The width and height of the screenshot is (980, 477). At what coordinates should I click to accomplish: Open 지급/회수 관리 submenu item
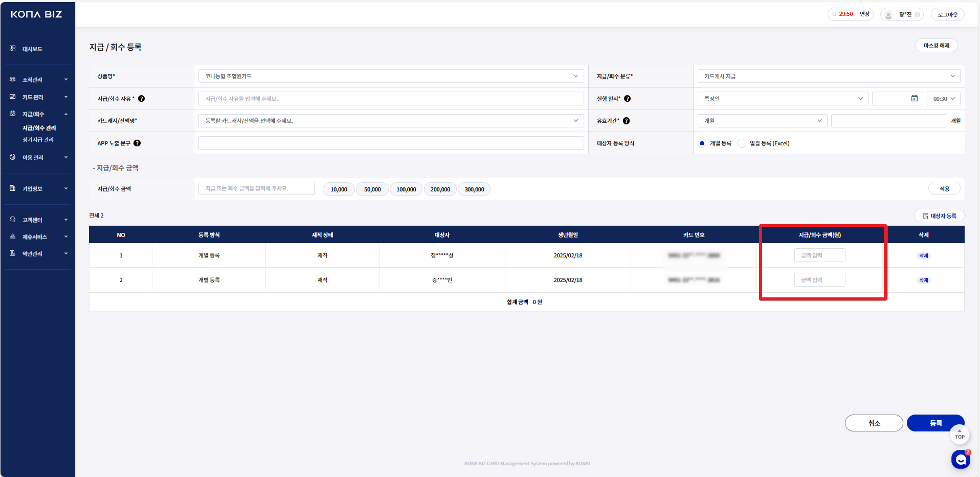39,128
